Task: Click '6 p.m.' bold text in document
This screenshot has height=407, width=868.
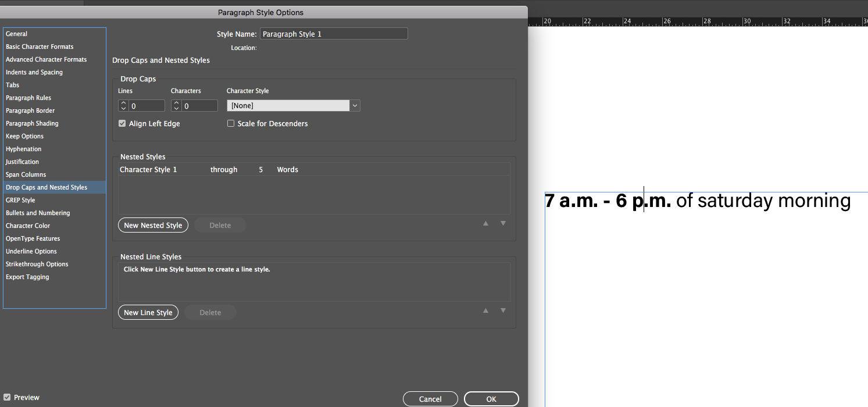Action: click(644, 202)
